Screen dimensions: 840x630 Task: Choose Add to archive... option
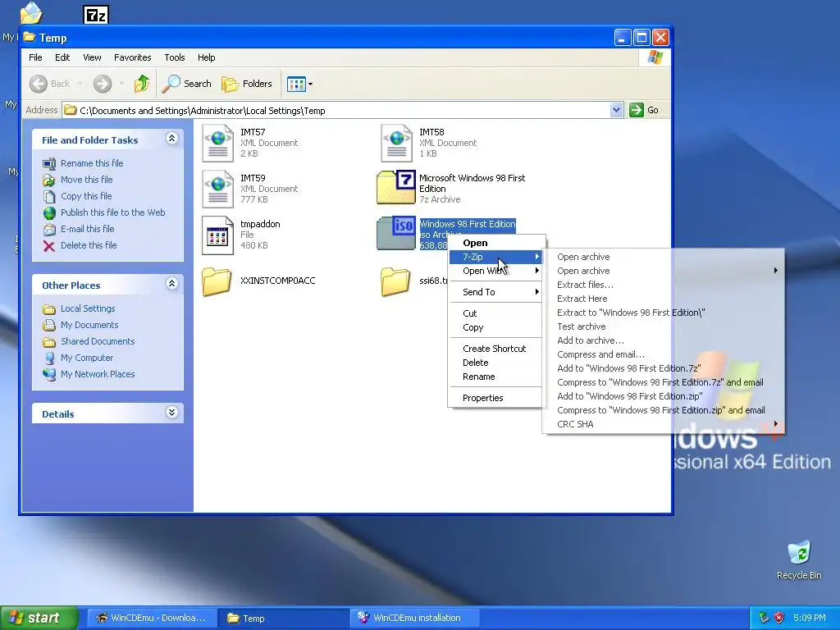tap(663, 340)
